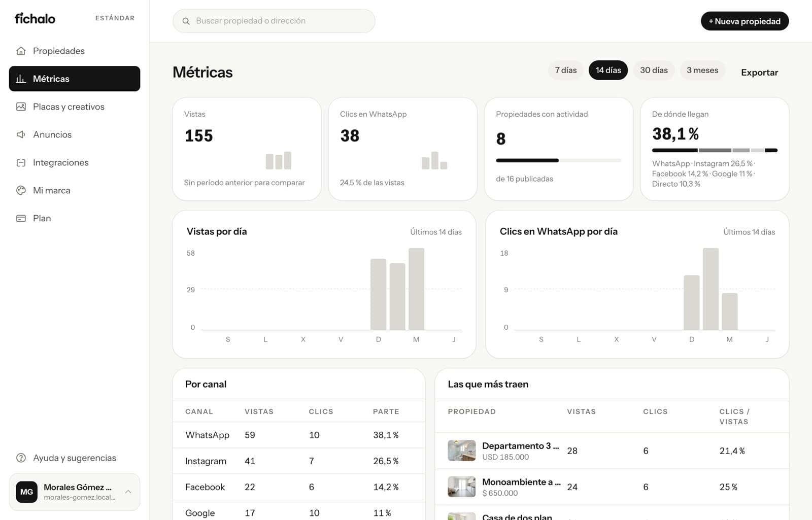
Task: Click the Instagram row in Por canal
Action: pyautogui.click(x=299, y=461)
